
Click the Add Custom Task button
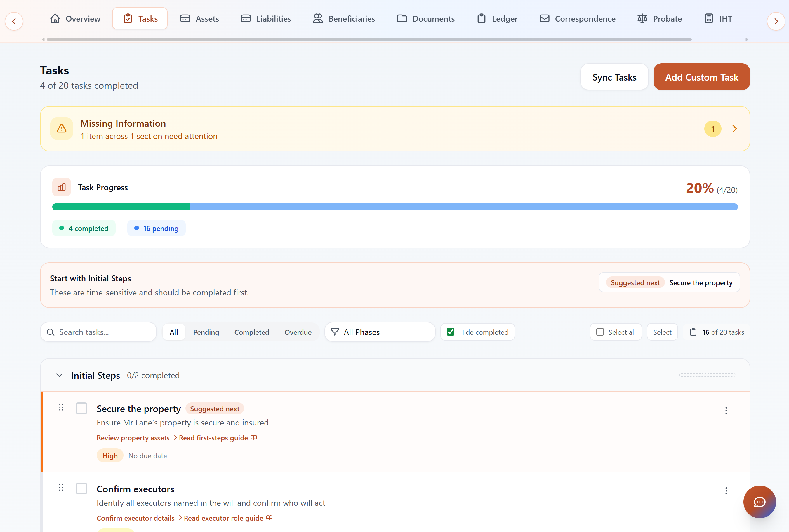click(x=701, y=77)
